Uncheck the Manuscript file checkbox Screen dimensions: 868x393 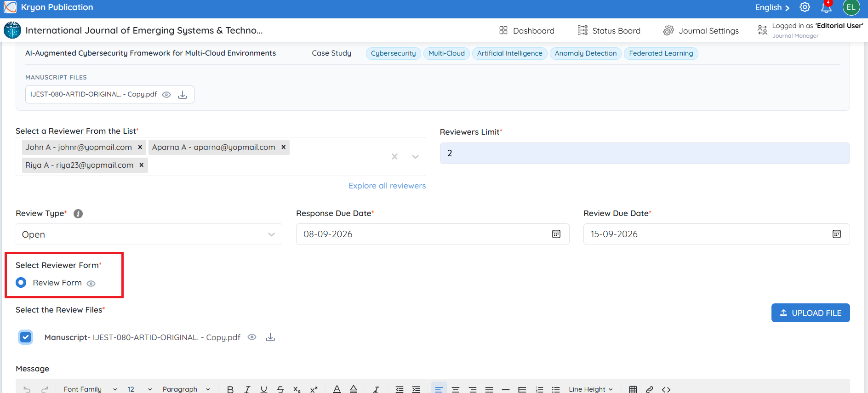coord(26,337)
